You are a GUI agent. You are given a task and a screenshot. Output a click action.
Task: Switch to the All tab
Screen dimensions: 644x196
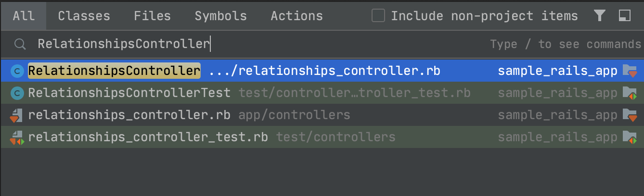(24, 16)
